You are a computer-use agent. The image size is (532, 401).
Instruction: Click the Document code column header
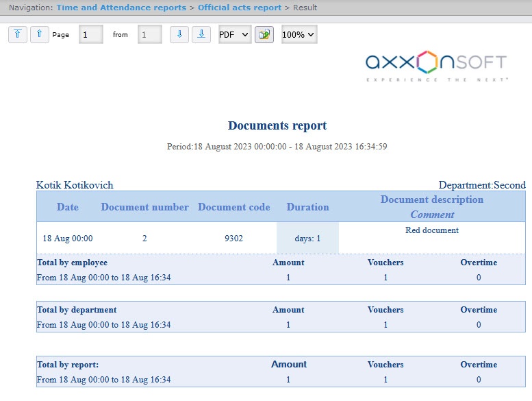pos(233,207)
